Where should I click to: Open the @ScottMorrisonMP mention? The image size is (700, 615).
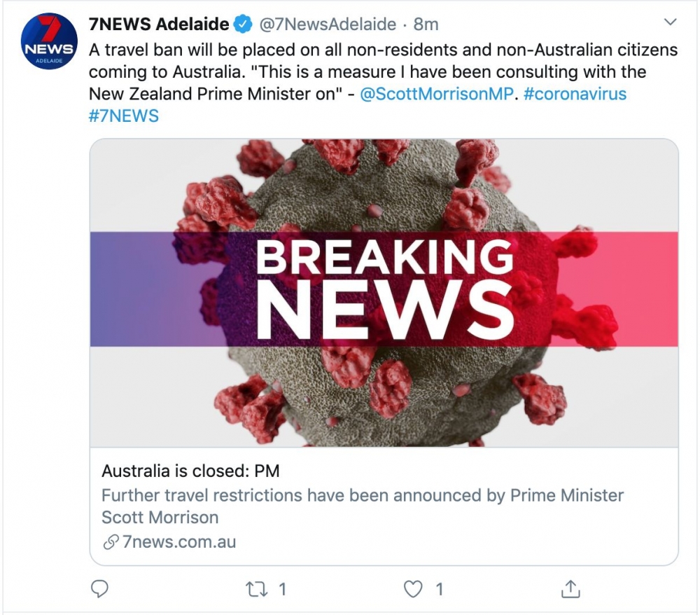[x=436, y=93]
